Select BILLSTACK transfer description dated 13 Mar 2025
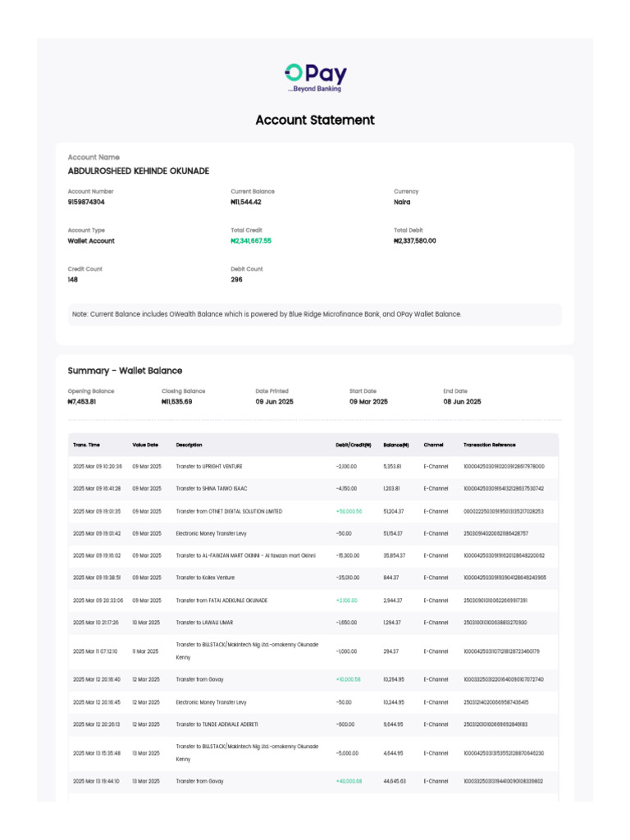Image resolution: width=630 pixels, height=840 pixels. point(247,753)
